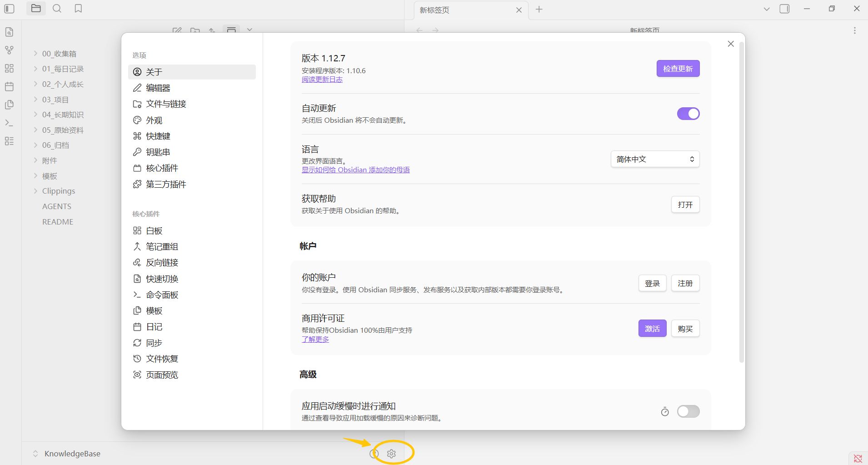
Task: Open the 文件与链接 settings section
Action: [192, 104]
